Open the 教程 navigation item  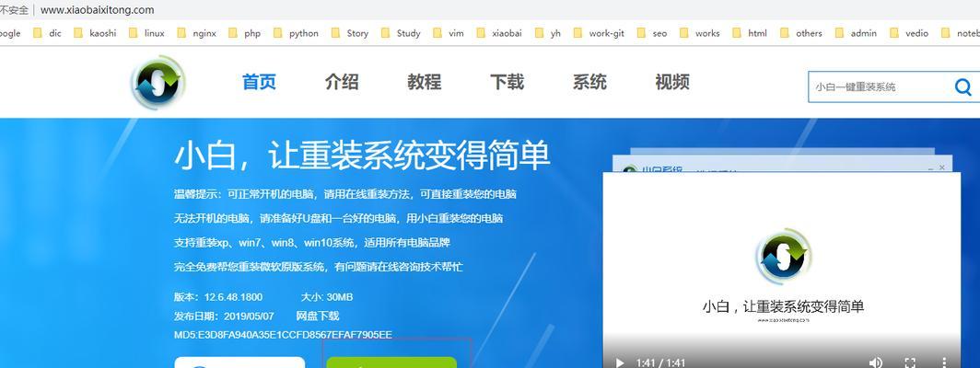pos(425,82)
